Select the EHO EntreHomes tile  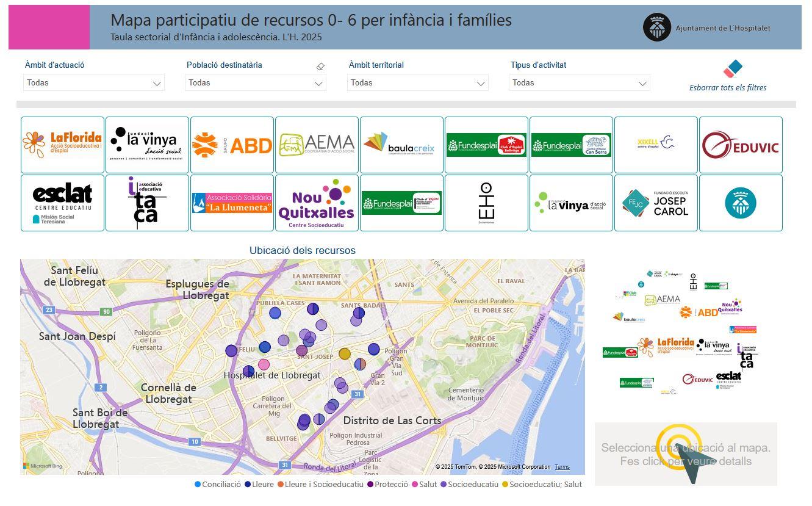[x=486, y=203]
